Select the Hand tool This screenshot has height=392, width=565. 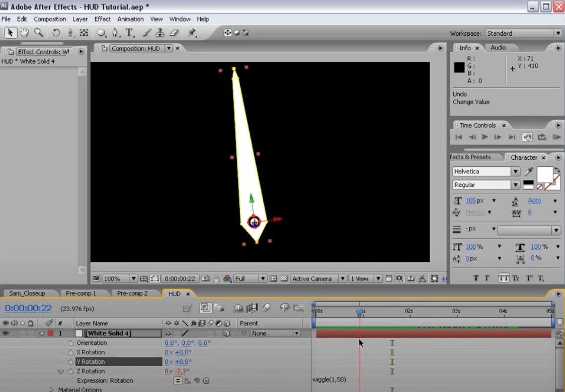click(x=24, y=33)
